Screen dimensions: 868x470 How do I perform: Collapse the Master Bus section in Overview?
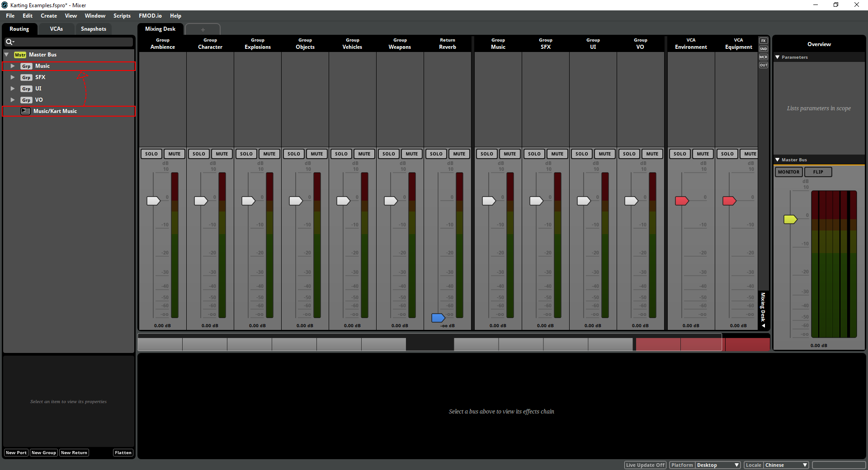(x=778, y=160)
